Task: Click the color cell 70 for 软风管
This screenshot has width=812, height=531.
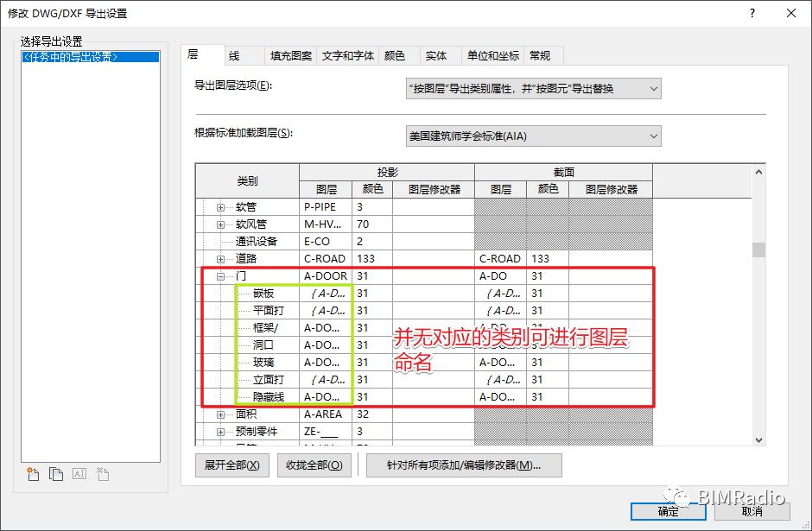Action: (x=372, y=224)
